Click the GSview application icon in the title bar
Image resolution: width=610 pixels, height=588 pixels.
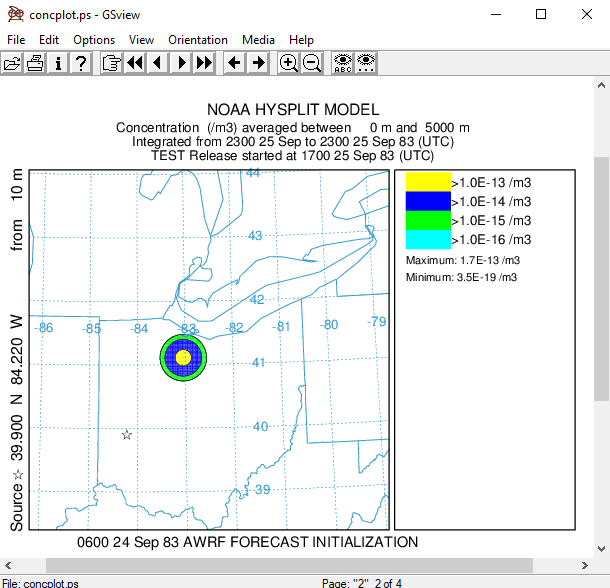click(x=16, y=14)
